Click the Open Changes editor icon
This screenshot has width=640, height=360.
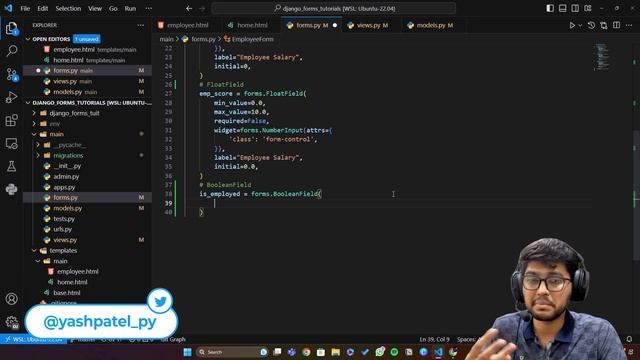pos(604,25)
